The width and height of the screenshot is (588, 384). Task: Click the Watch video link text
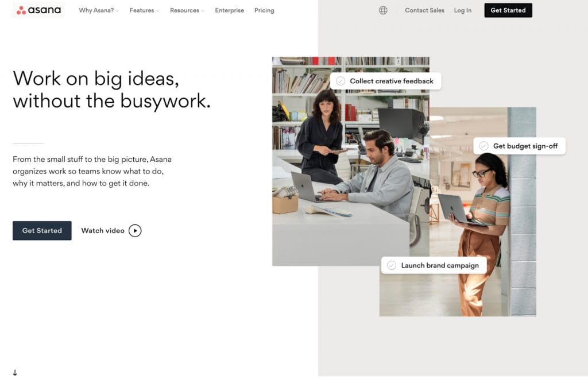click(x=103, y=231)
